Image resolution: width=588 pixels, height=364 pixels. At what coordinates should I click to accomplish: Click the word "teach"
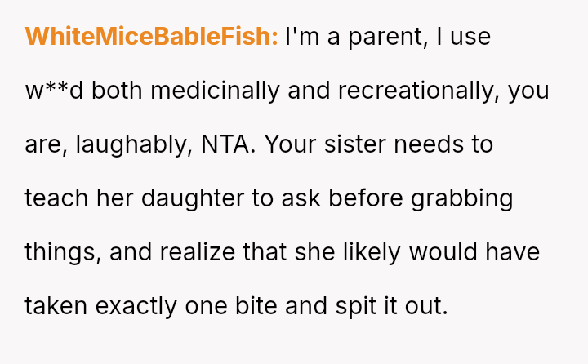click(60, 199)
